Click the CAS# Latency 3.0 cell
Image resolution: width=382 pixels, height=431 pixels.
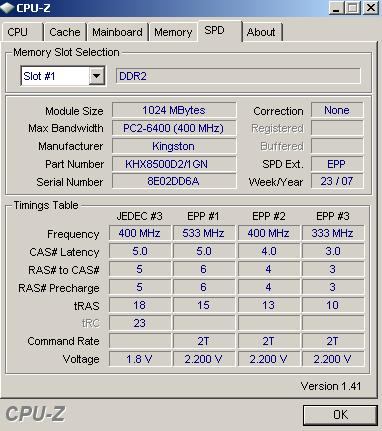333,251
